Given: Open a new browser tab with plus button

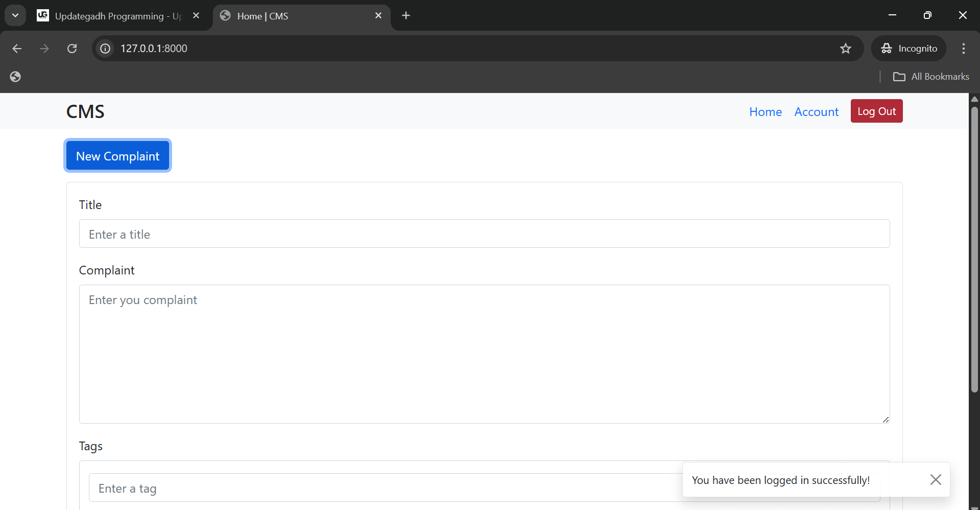Looking at the screenshot, I should (x=405, y=15).
